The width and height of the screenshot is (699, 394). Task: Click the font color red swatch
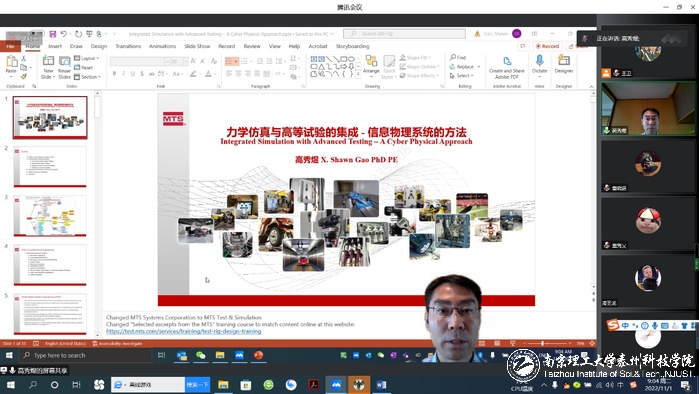pos(208,74)
